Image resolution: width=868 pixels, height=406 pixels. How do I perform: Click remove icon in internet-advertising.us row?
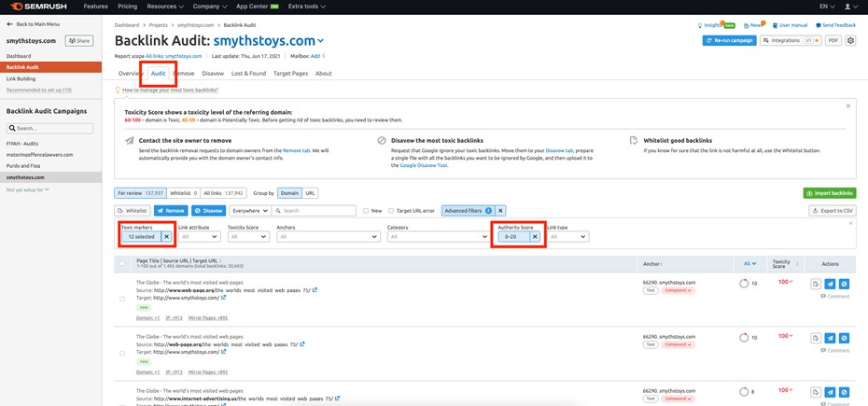[x=830, y=393]
